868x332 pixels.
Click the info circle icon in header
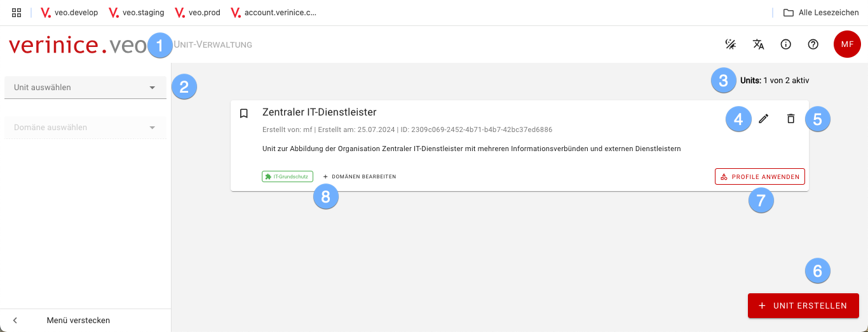tap(785, 44)
